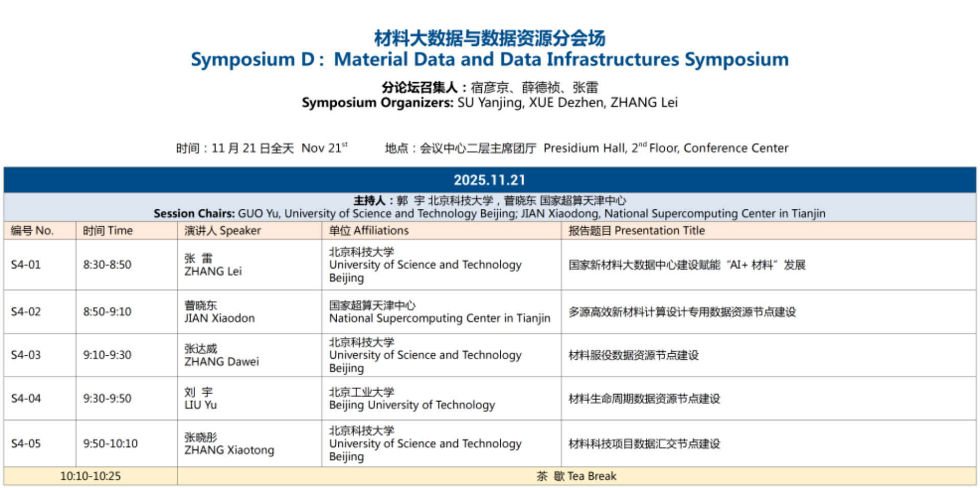This screenshot has width=980, height=488.
Task: Click Beijing University of Technology affiliation
Action: click(x=412, y=405)
